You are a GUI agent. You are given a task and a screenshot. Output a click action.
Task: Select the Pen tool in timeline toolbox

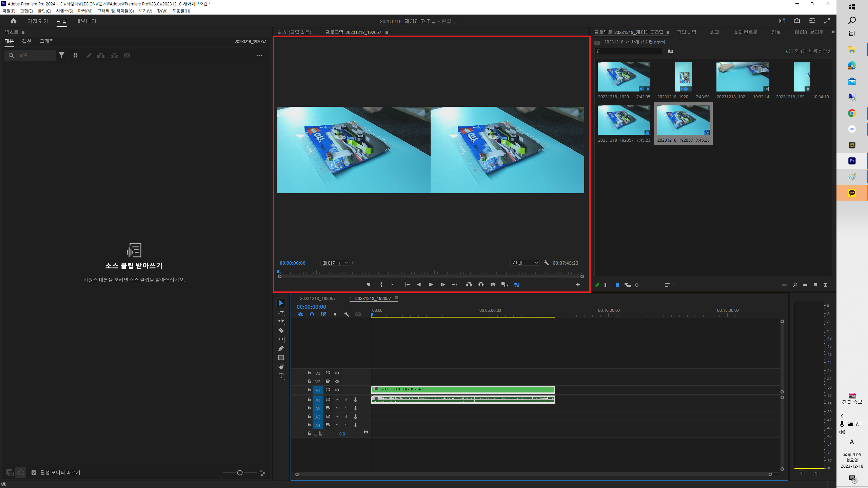coord(281,348)
